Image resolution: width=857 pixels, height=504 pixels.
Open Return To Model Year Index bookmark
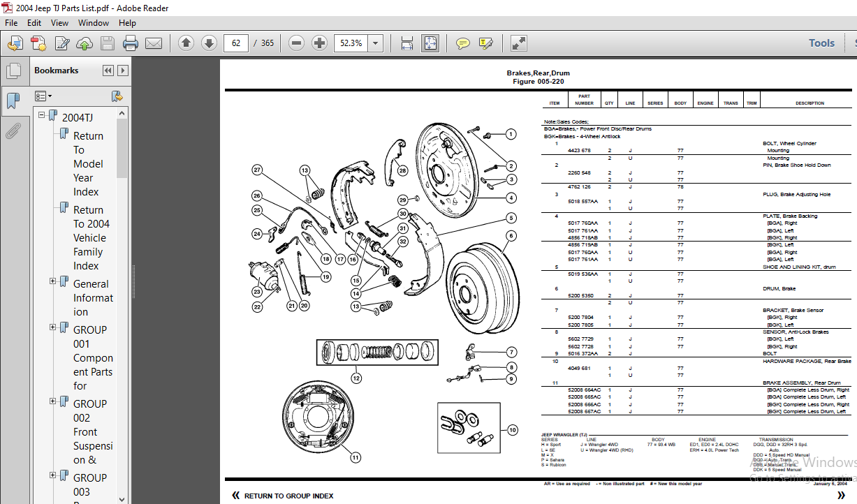pyautogui.click(x=88, y=164)
